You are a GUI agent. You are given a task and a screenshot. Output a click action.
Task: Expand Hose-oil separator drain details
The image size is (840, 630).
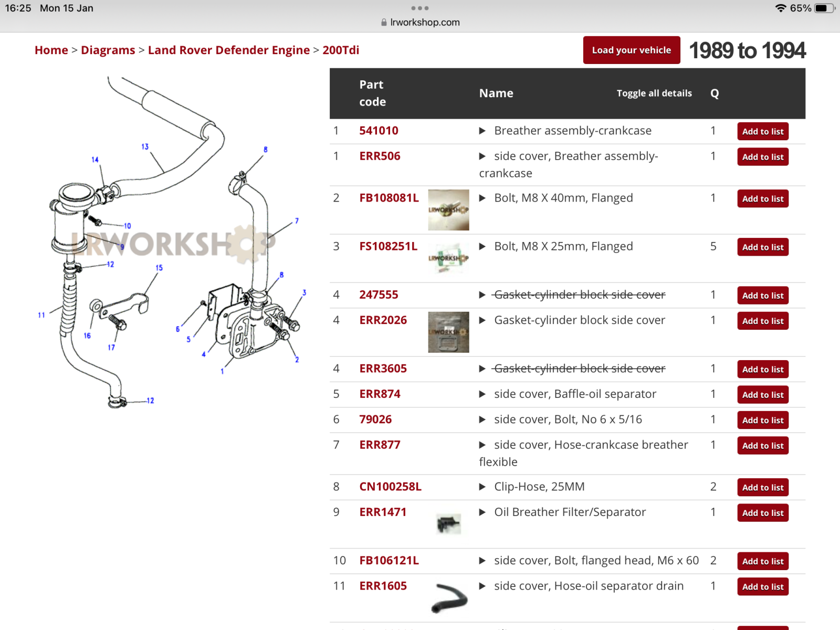tap(482, 586)
